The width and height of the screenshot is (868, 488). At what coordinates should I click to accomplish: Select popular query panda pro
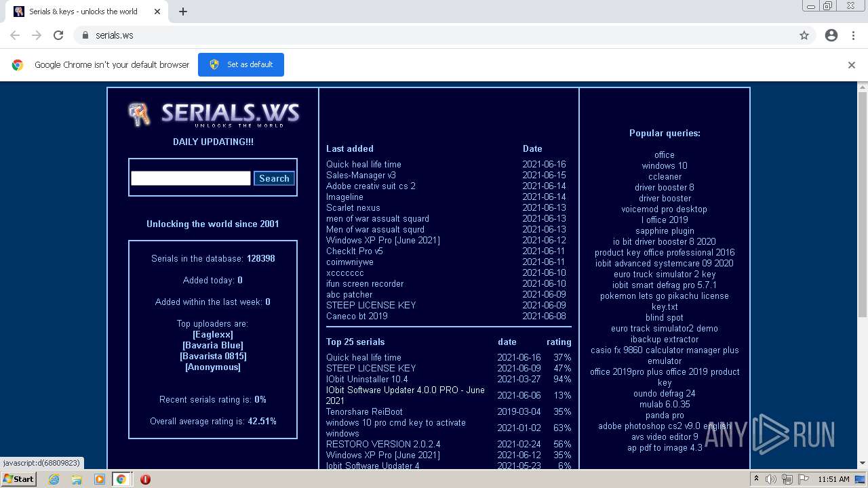coord(665,415)
